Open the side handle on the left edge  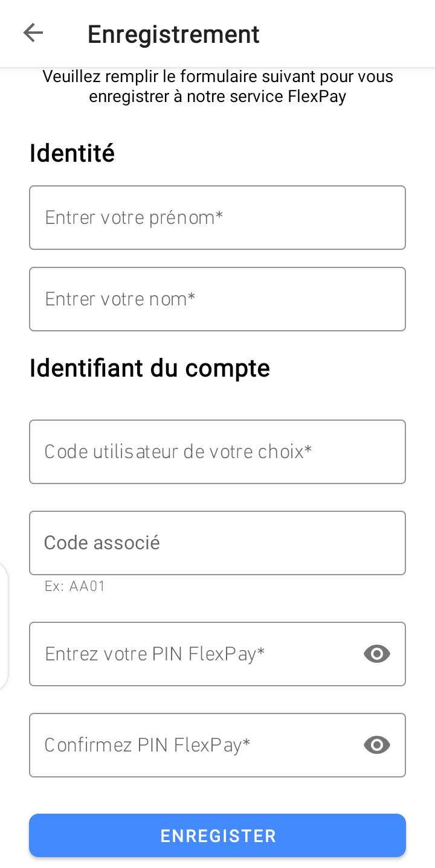pyautogui.click(x=4, y=626)
